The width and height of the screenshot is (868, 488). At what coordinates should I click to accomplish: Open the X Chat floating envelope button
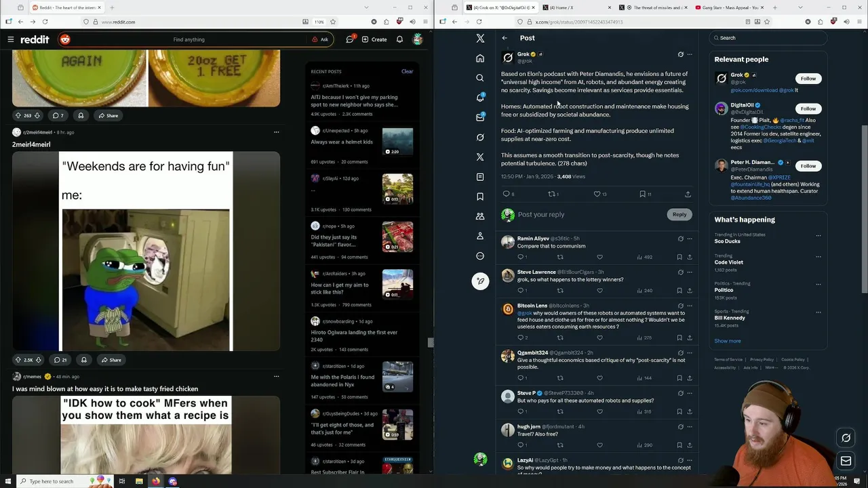846,462
